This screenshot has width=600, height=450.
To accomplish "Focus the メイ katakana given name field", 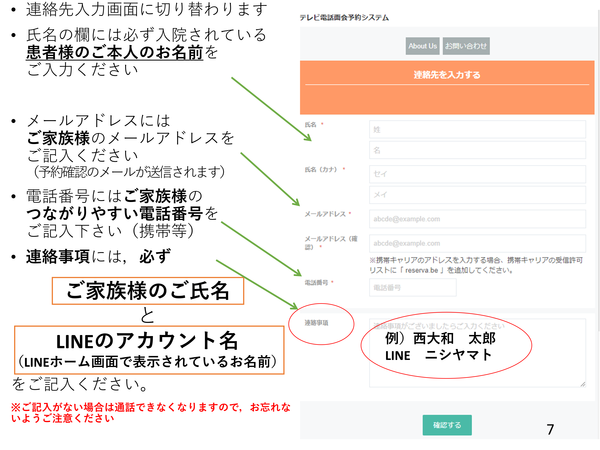I will [x=476, y=195].
